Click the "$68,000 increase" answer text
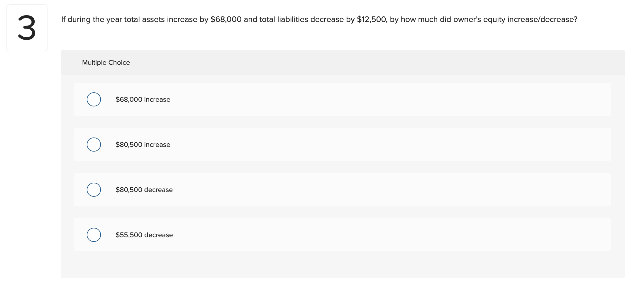 [143, 99]
